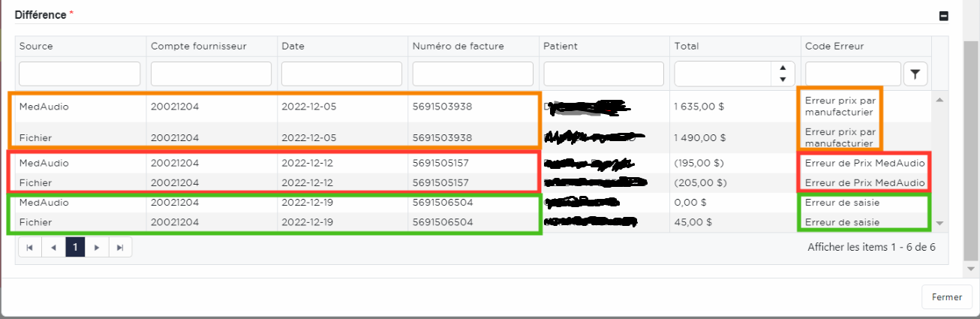The image size is (980, 319).
Task: Collapse the Différence section with minus icon
Action: (x=944, y=16)
